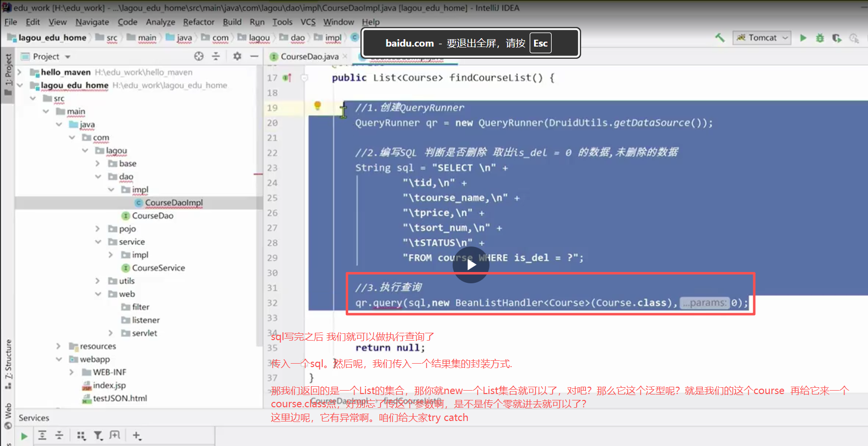Image resolution: width=868 pixels, height=446 pixels.
Task: Click the Esc key in fullscreen notice
Action: pyautogui.click(x=540, y=43)
